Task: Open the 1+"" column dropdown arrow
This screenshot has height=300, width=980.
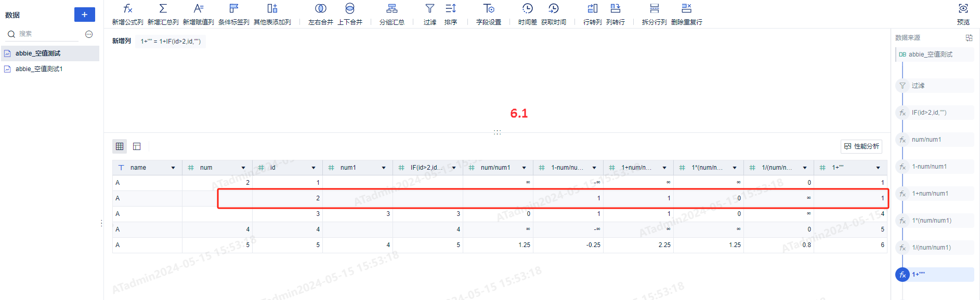Action: pyautogui.click(x=878, y=168)
